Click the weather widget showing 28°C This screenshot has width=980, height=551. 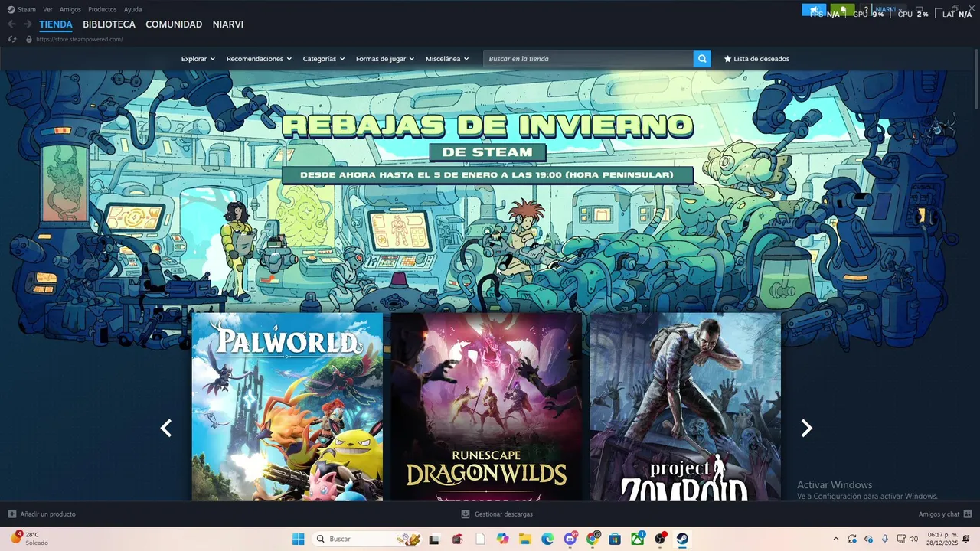pyautogui.click(x=29, y=539)
